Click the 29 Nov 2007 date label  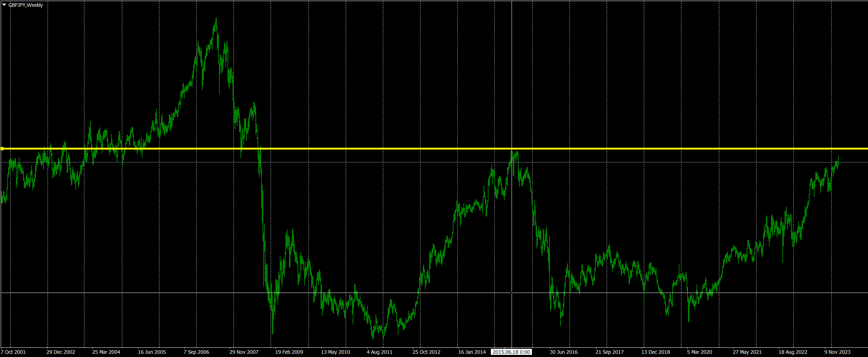pos(244,352)
